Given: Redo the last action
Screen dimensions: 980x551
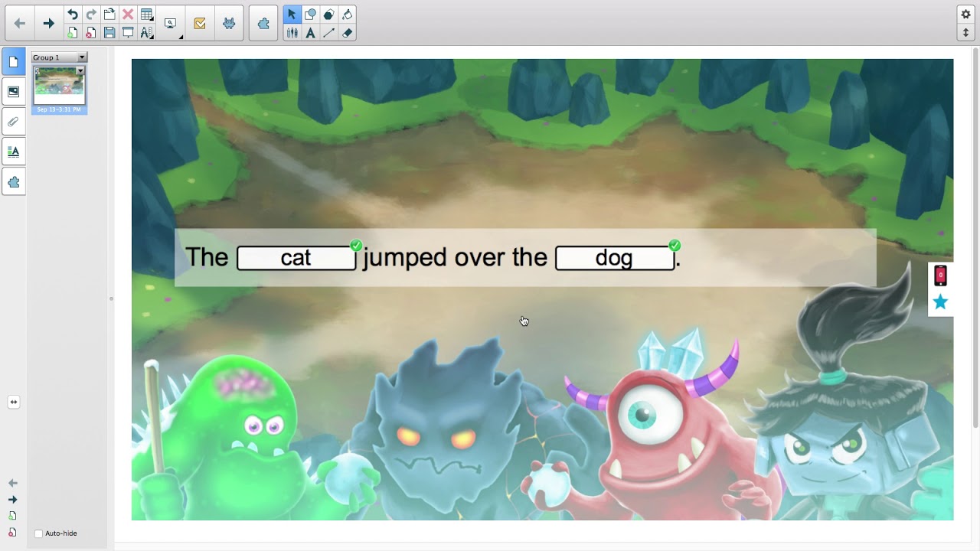Looking at the screenshot, I should (x=91, y=15).
